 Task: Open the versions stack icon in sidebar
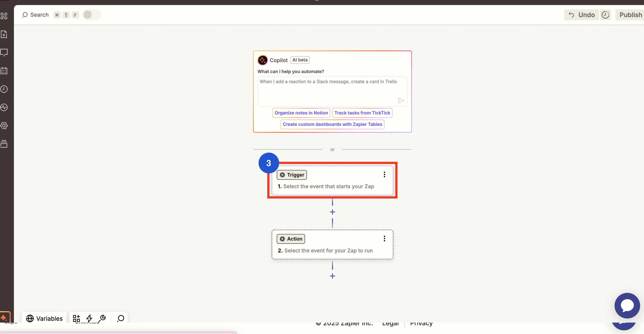[x=4, y=144]
